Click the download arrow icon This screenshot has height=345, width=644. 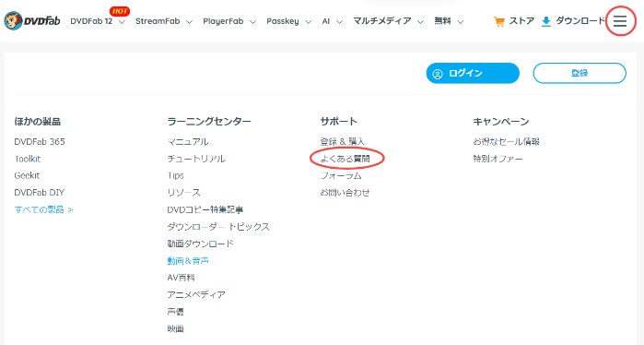[545, 21]
